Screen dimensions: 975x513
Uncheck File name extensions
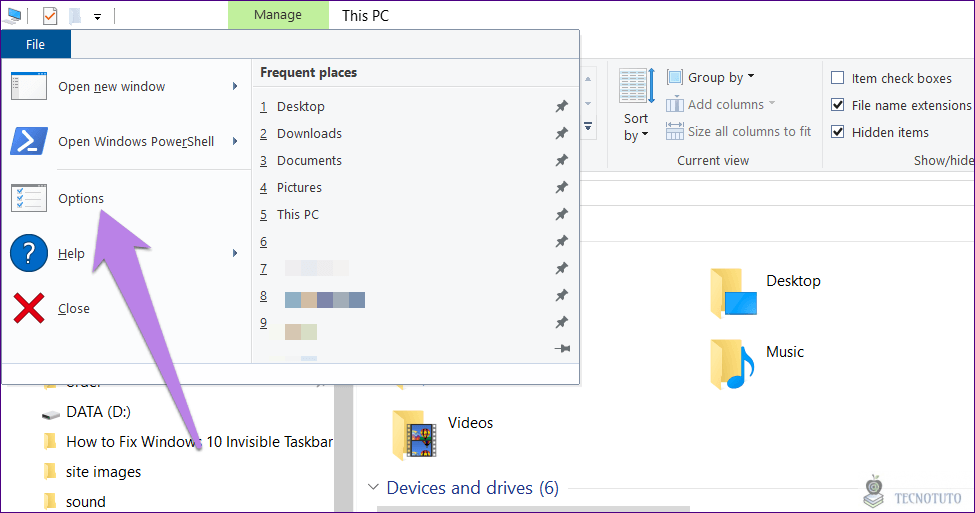pos(838,104)
